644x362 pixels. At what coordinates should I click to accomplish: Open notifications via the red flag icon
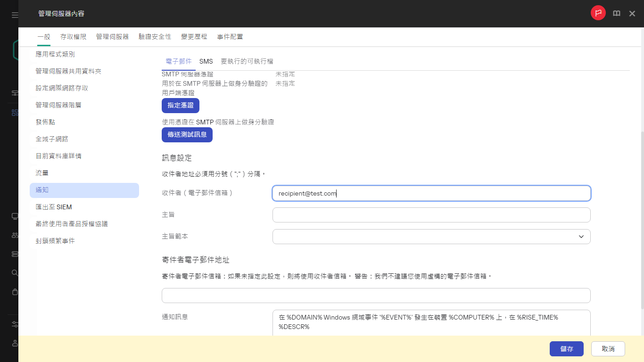click(598, 13)
